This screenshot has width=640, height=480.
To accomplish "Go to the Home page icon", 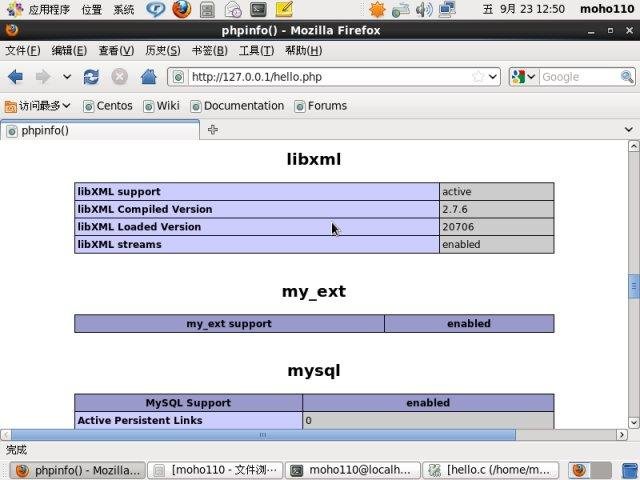I will click(149, 77).
